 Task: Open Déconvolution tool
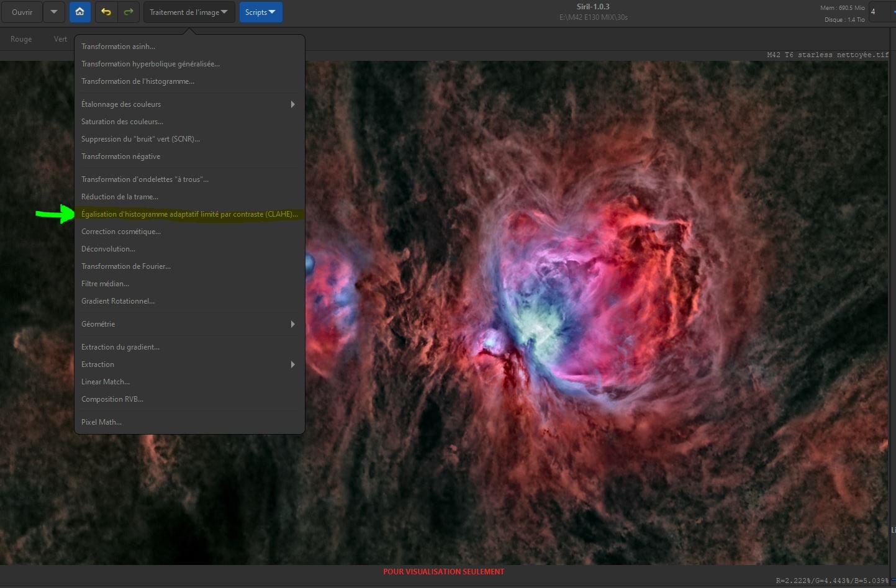point(189,249)
